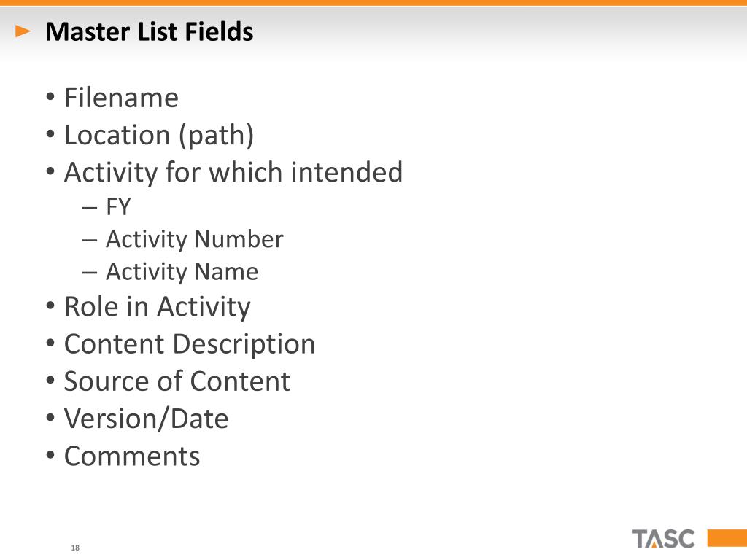
Task: Click the TASC logo
Action: tap(664, 539)
